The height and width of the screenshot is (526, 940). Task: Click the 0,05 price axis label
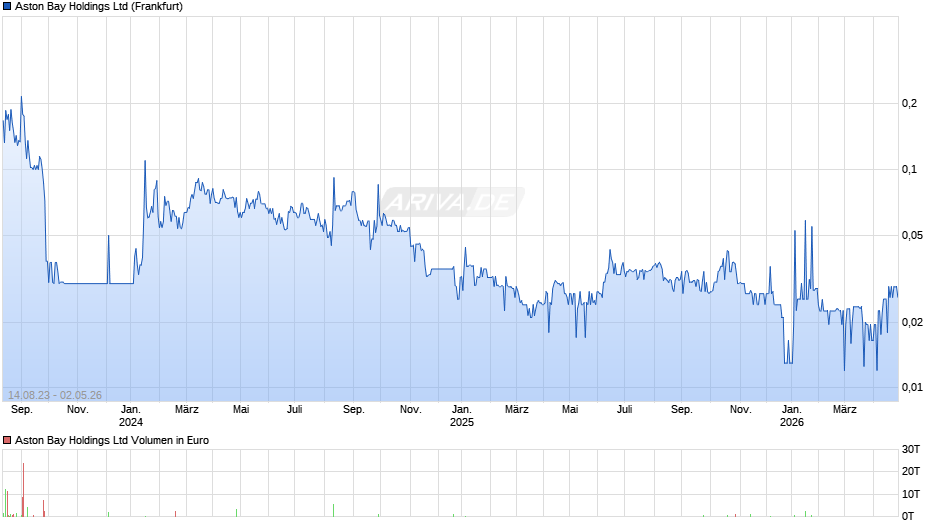[912, 235]
